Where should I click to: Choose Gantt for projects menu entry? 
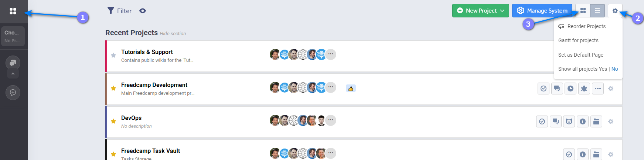click(578, 40)
